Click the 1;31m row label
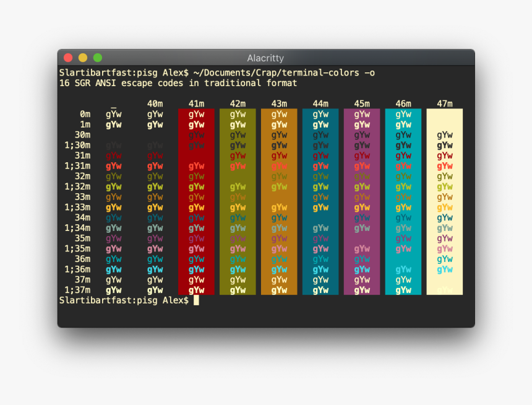 78,166
